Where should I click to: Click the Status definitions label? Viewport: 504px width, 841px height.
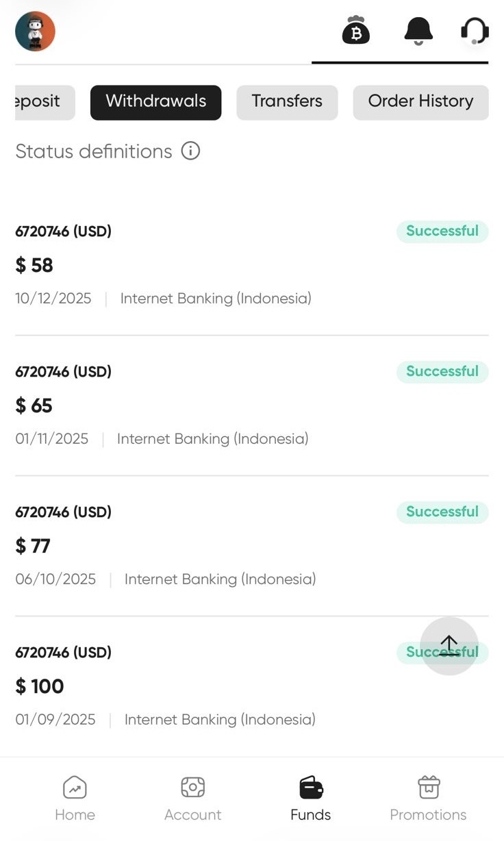[x=94, y=151]
